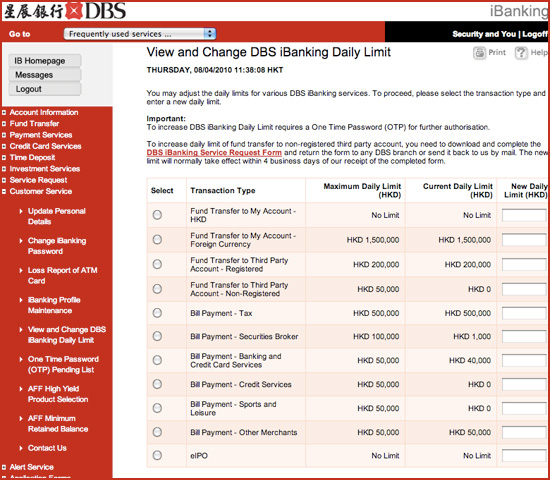The height and width of the screenshot is (480, 550).
Task: Open Loss Report of ATM Card
Action: 62,275
